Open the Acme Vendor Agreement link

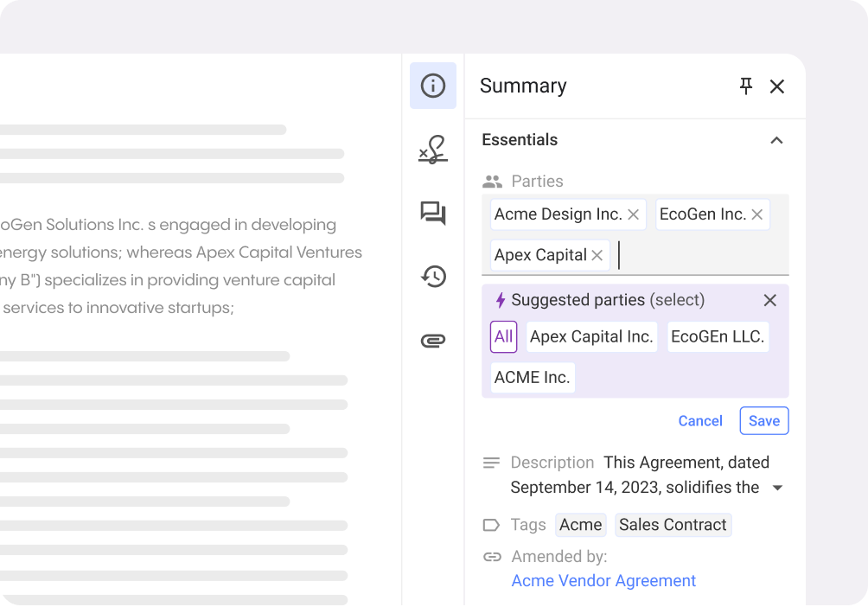(x=603, y=581)
